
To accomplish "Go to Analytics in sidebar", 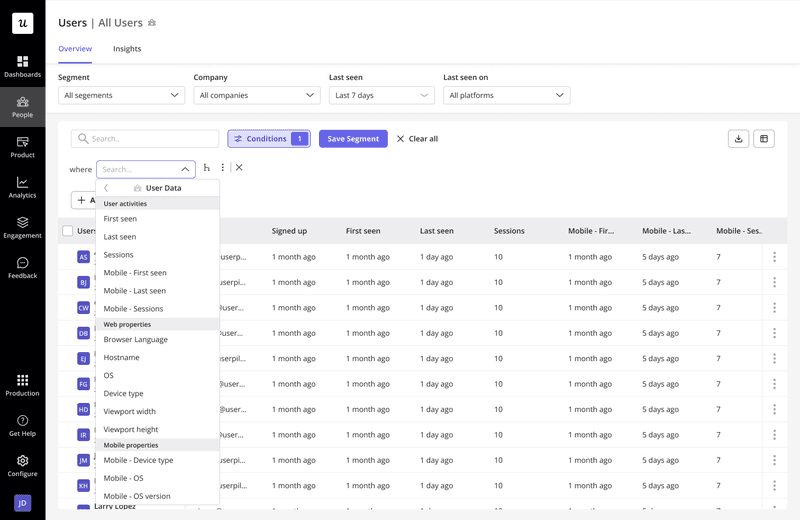I will point(22,187).
